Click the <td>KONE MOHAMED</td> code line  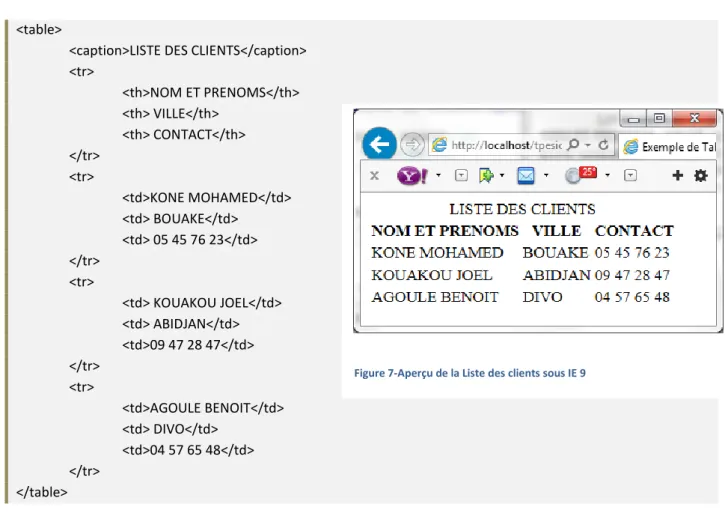[207, 197]
